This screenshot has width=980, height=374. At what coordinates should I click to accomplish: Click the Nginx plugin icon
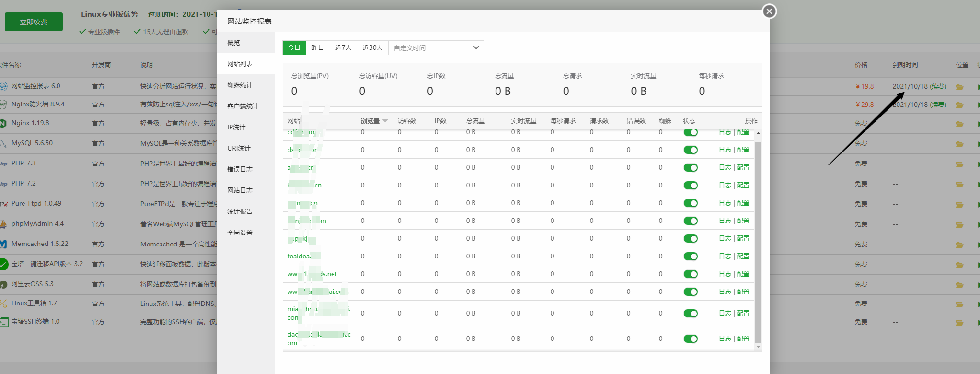(3, 123)
